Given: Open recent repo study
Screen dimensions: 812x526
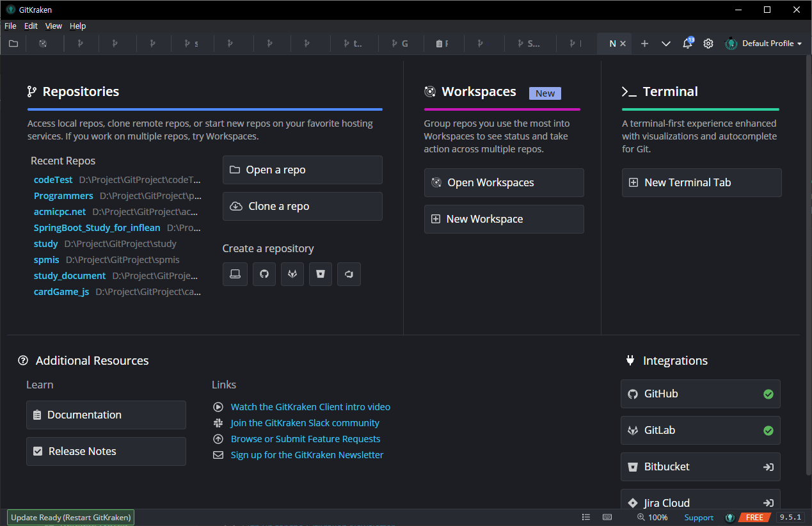Looking at the screenshot, I should tap(45, 244).
